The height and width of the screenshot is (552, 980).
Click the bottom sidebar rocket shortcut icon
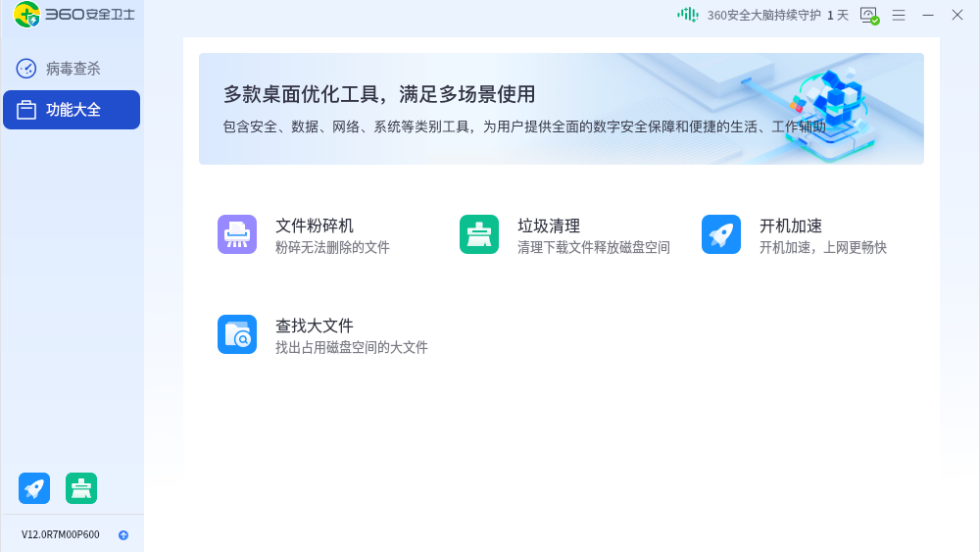[34, 488]
